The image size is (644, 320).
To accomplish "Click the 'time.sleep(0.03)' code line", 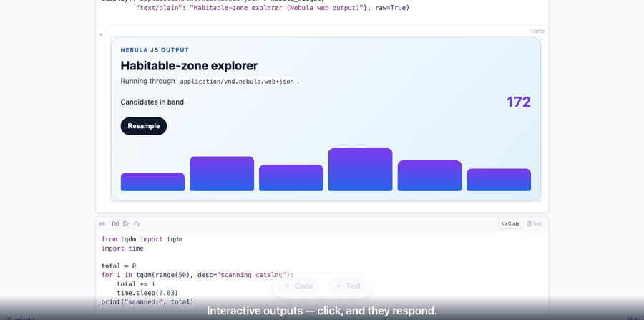I will tap(147, 293).
